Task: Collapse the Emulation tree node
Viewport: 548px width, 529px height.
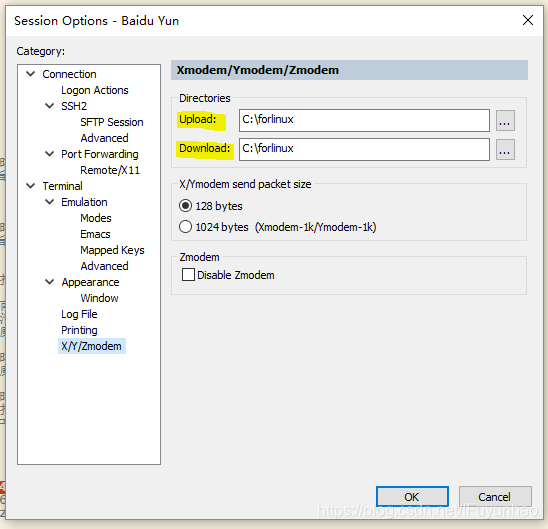Action: click(x=50, y=202)
